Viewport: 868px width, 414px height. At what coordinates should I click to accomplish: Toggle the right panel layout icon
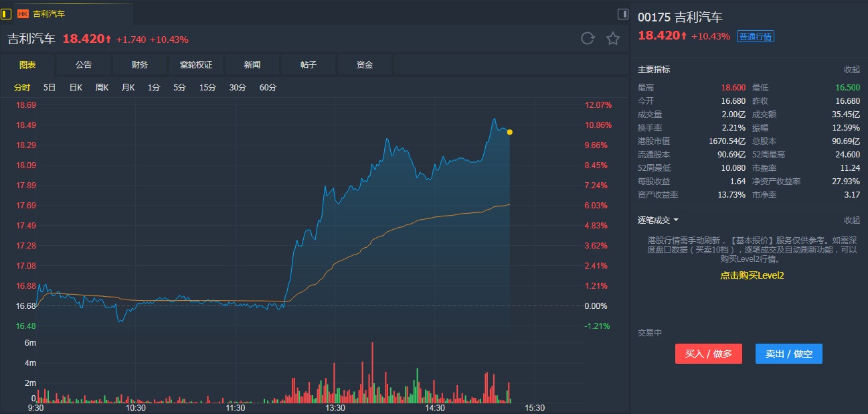point(623,13)
